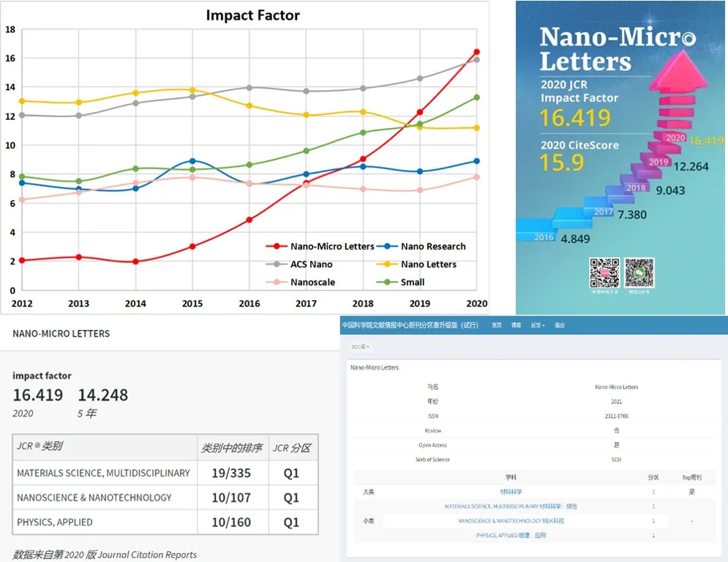728x562 pixels.
Task: Click the yellow 15.9 CiteScore value
Action: coord(561,162)
